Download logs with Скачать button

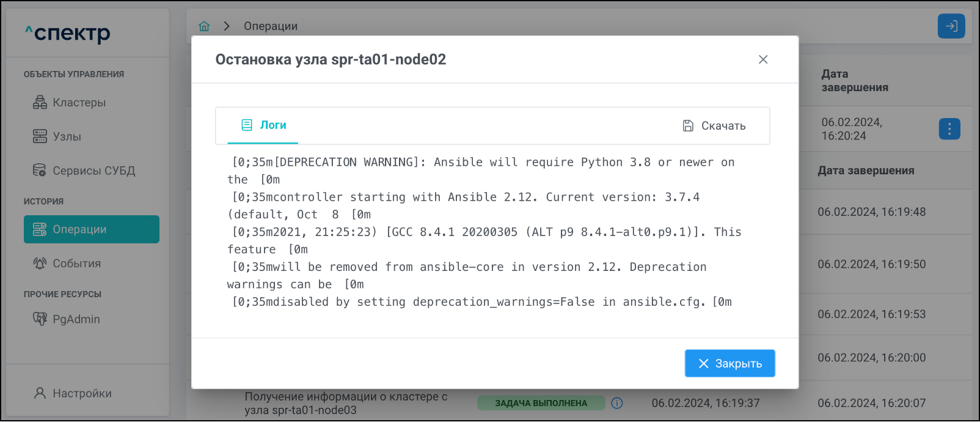coord(714,126)
